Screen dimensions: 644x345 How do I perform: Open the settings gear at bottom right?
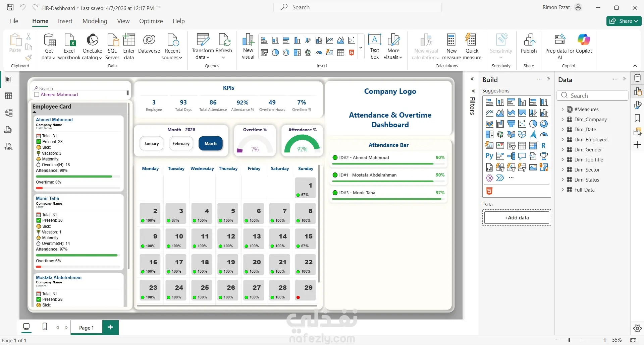tap(637, 328)
